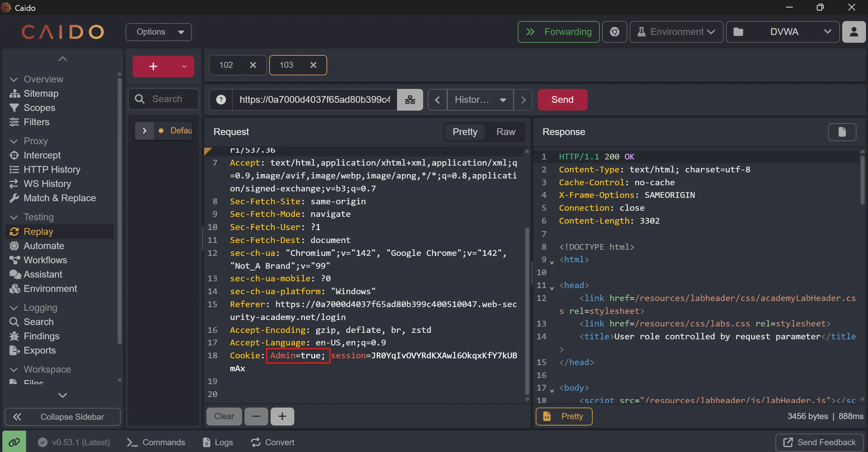Open HTTP History in the sidebar
Image resolution: width=868 pixels, height=452 pixels.
point(52,169)
